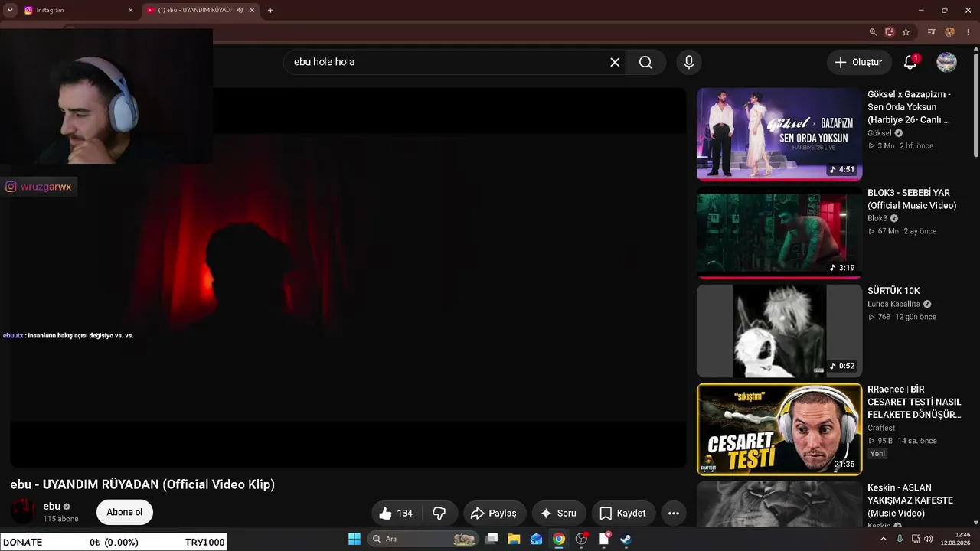The image size is (980, 551).
Task: Click the '115 abone' subscriber count
Action: (60, 519)
